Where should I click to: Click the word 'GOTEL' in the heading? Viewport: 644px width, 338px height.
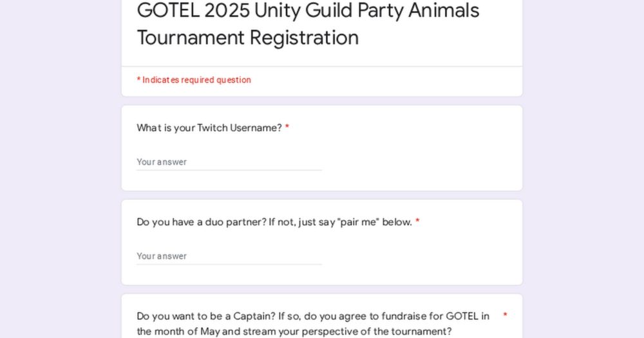tap(168, 10)
